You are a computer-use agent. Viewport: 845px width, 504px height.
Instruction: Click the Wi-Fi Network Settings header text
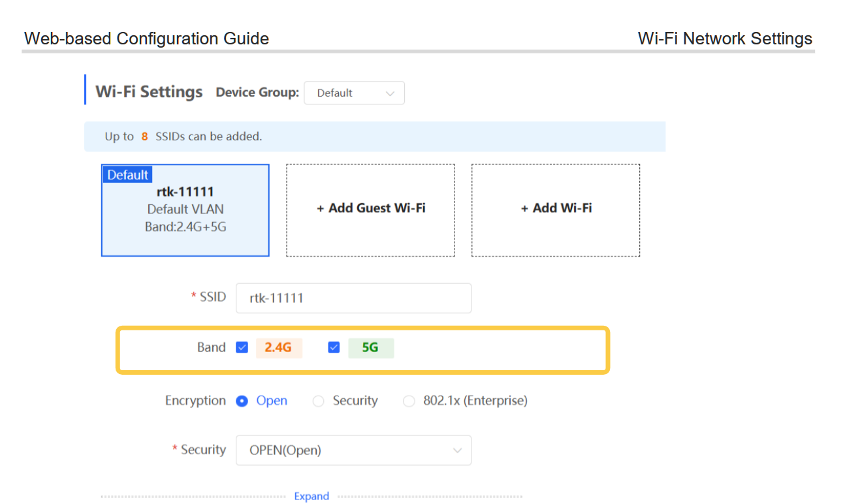(x=725, y=39)
